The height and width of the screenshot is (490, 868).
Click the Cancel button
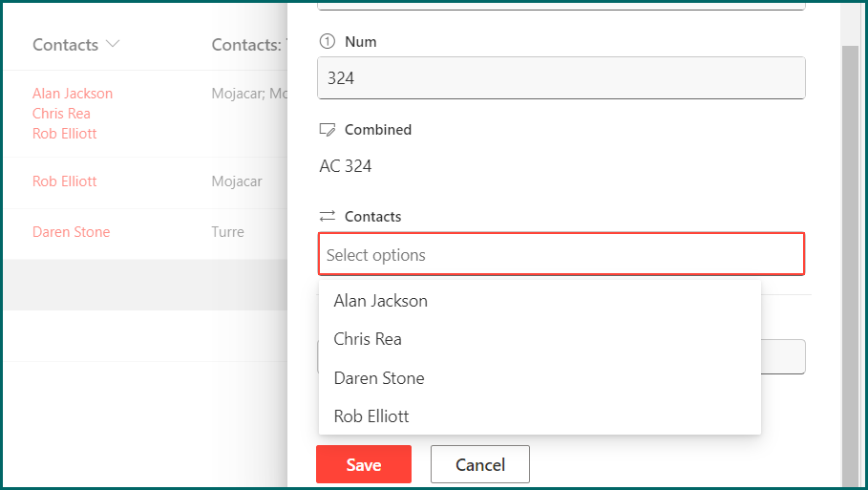pyautogui.click(x=479, y=465)
